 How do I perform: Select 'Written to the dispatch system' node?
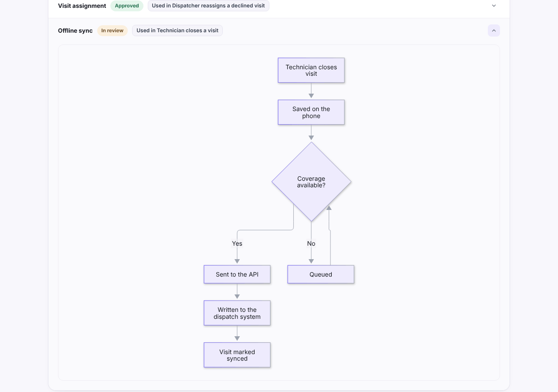237,313
